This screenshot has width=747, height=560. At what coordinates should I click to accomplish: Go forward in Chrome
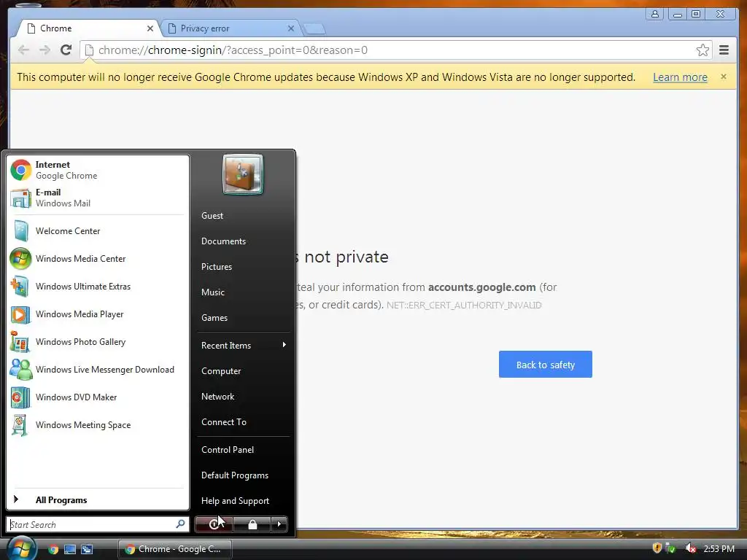pyautogui.click(x=44, y=50)
